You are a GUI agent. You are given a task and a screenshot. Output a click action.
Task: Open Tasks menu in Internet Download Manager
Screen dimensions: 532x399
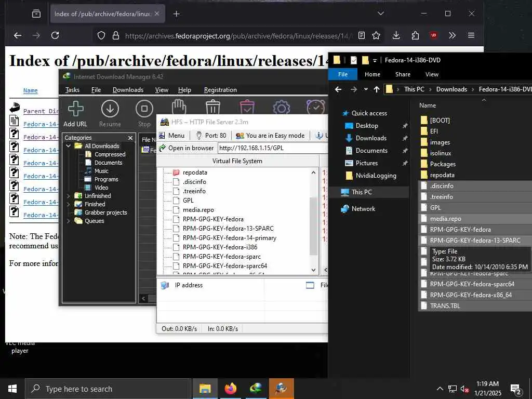pyautogui.click(x=72, y=90)
